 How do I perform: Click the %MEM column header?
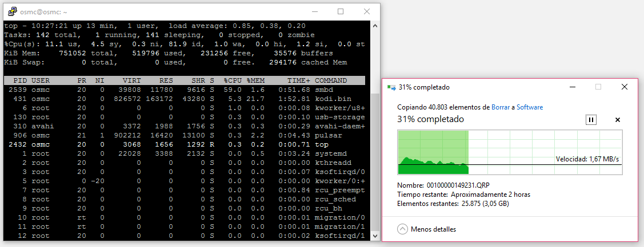[x=255, y=80]
